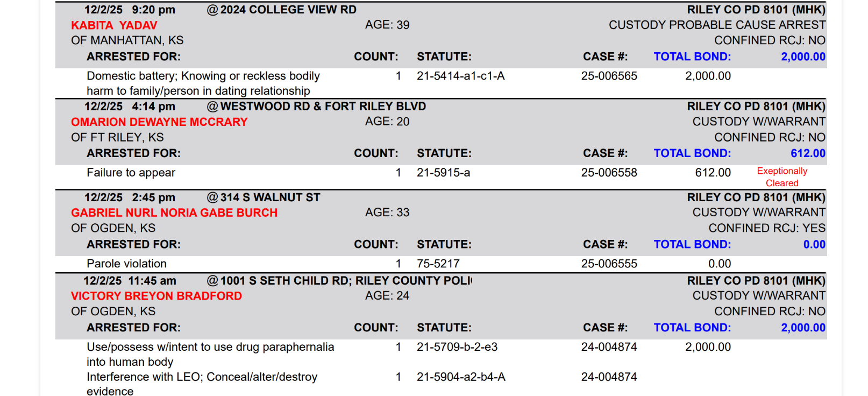Viewport: 868px width, 396px height.
Task: Click the Parole violation charge text
Action: tap(126, 264)
